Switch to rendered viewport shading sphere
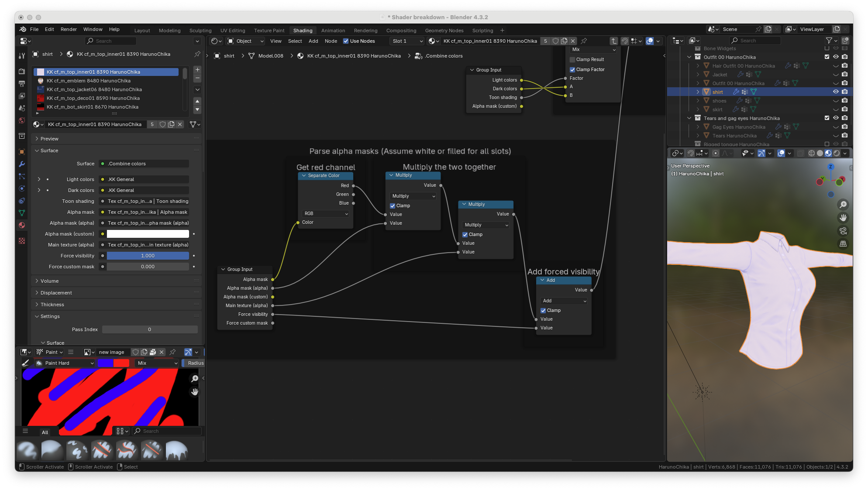Image resolution: width=868 pixels, height=490 pixels. click(x=837, y=153)
